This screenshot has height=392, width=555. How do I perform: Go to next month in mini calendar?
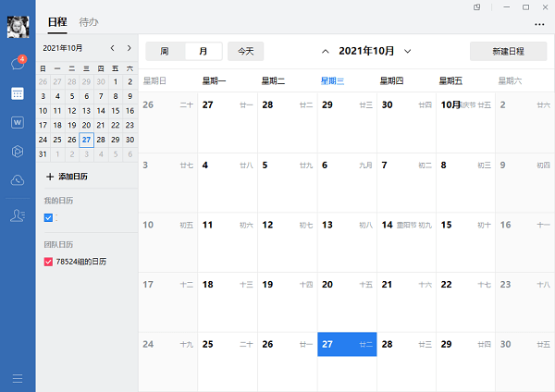[129, 47]
